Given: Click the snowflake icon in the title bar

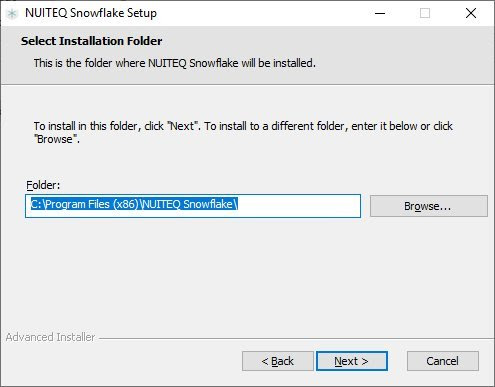Looking at the screenshot, I should 12,14.
